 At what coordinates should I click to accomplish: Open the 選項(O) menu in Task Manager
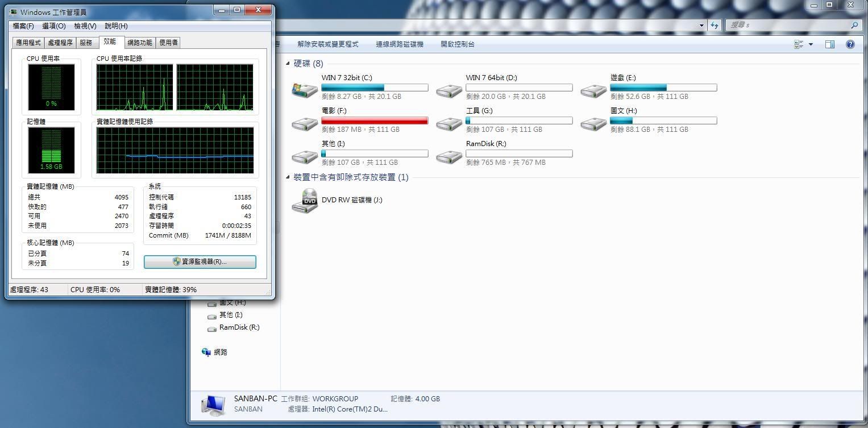coord(54,26)
